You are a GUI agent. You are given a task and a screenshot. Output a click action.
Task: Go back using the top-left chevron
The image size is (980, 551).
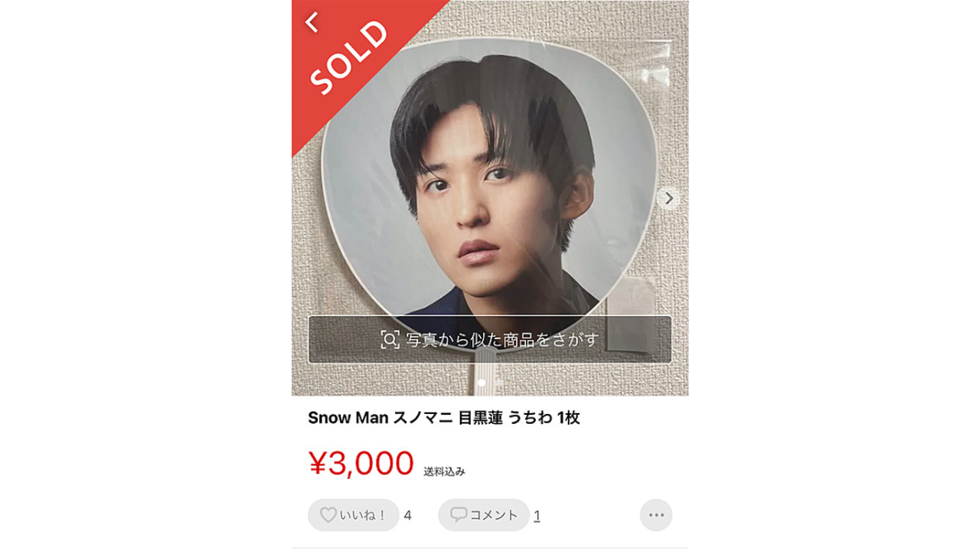point(311,22)
